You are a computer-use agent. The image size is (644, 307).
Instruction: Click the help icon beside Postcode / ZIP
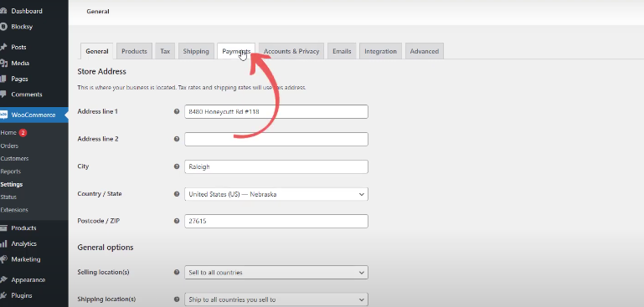pyautogui.click(x=177, y=221)
